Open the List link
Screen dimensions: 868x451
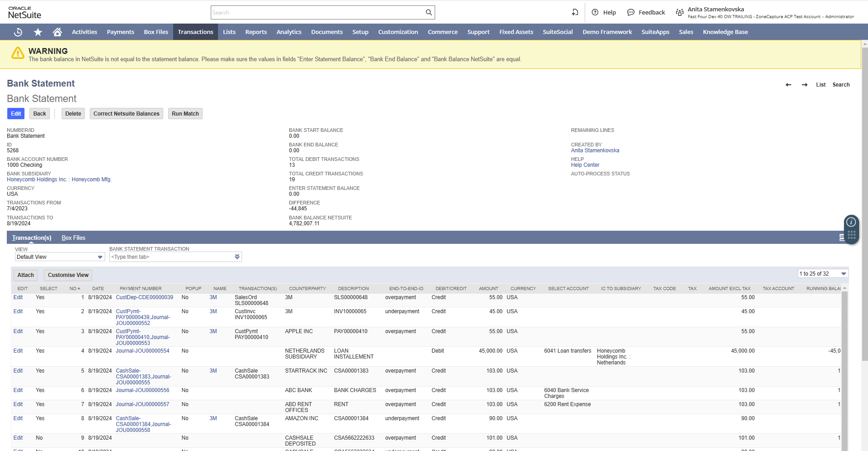click(x=821, y=85)
